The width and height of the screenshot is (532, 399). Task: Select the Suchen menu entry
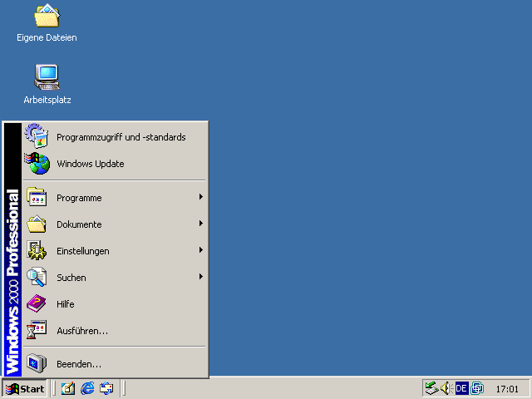point(115,277)
